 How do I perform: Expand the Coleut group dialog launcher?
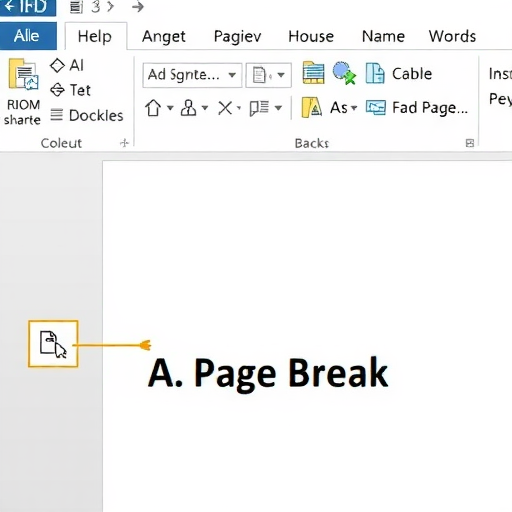pyautogui.click(x=124, y=143)
